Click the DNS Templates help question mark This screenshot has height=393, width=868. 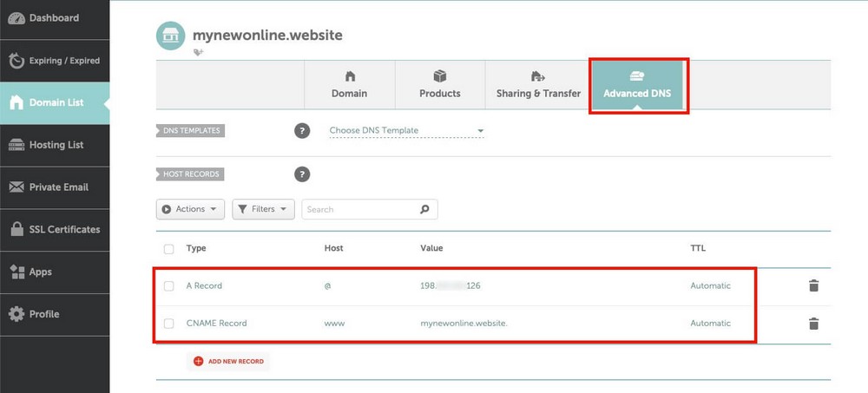[302, 131]
